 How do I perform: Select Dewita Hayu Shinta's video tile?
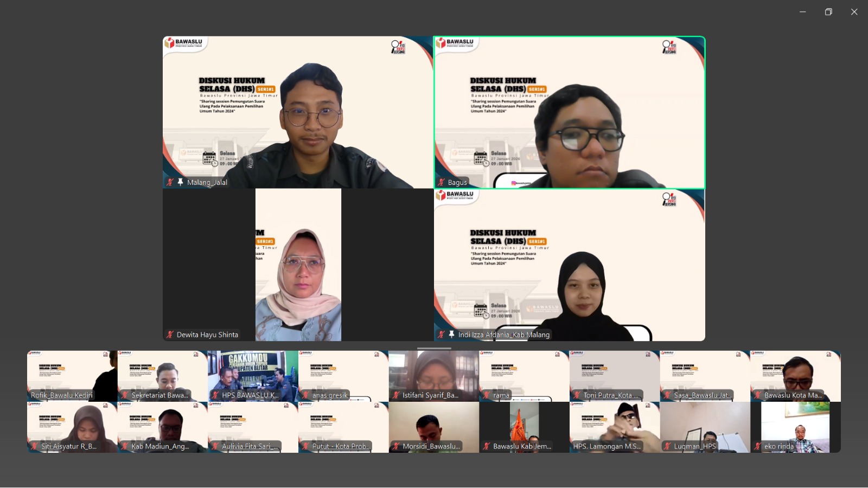pyautogui.click(x=298, y=265)
